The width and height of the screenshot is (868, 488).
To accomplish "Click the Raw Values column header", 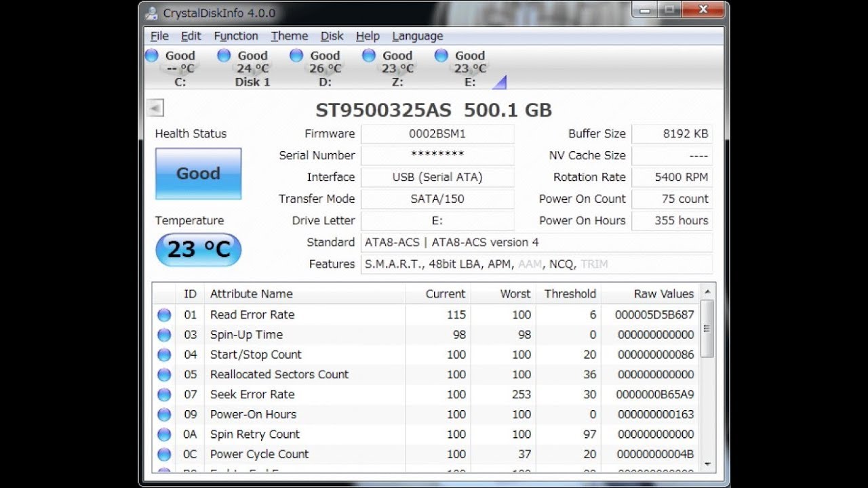I will point(650,293).
